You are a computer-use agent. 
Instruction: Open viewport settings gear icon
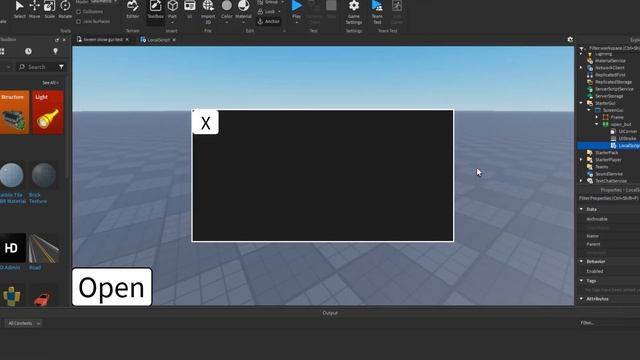570,40
